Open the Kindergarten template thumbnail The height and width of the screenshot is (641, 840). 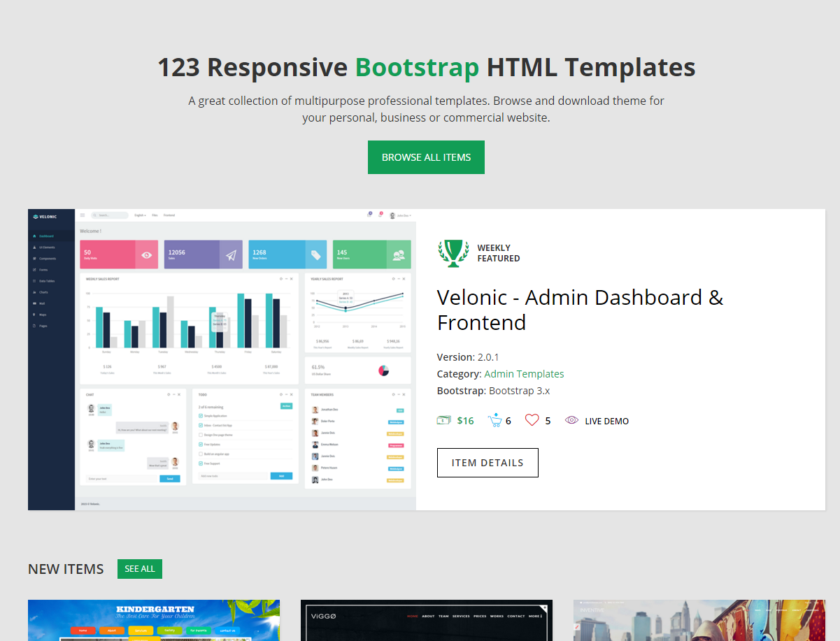coord(154,620)
